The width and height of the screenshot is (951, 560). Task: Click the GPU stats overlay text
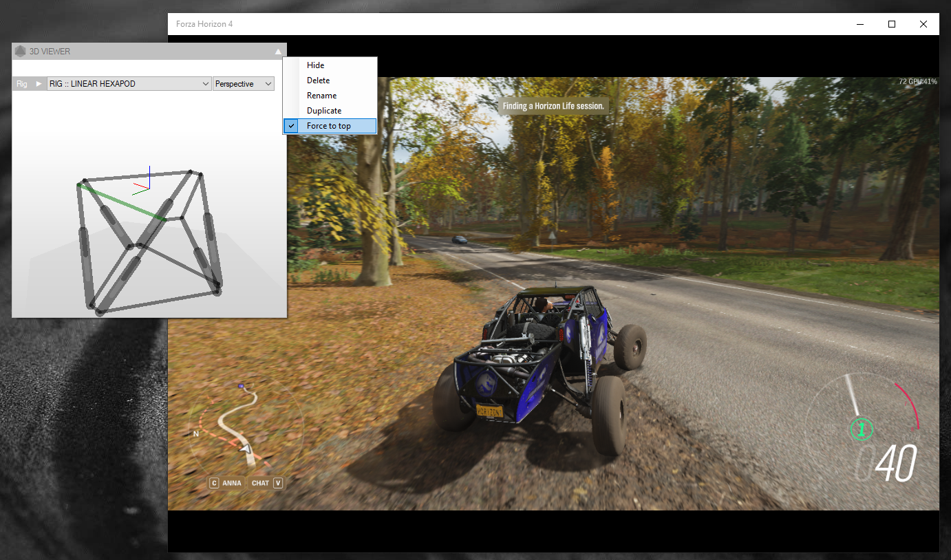(917, 82)
